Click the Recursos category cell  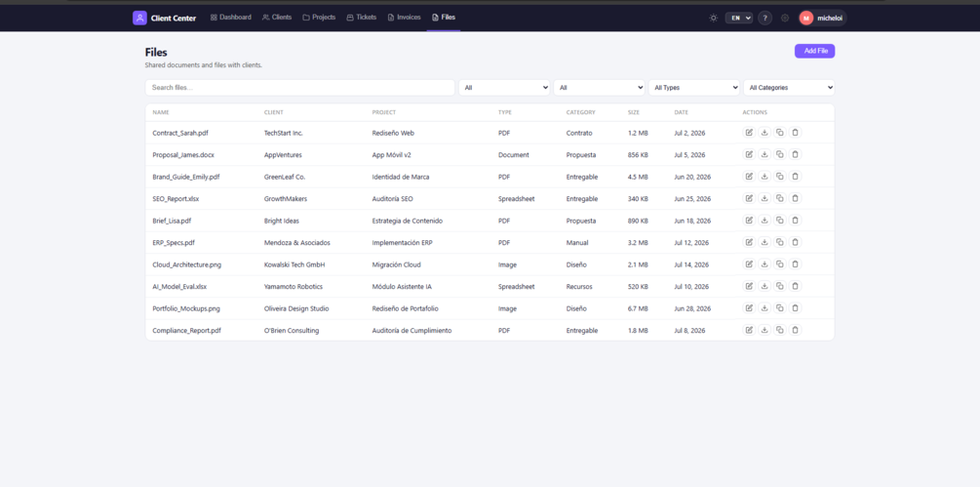[x=579, y=286]
